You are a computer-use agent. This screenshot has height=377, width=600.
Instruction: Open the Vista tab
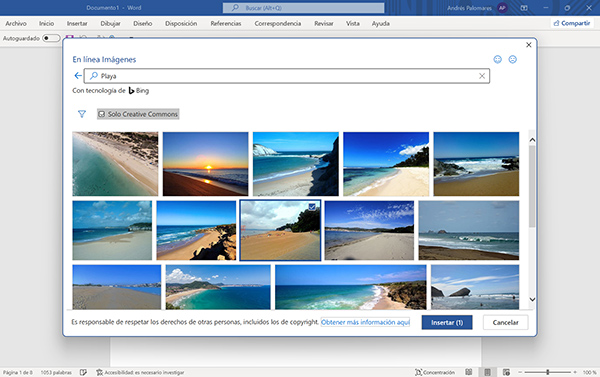[353, 23]
